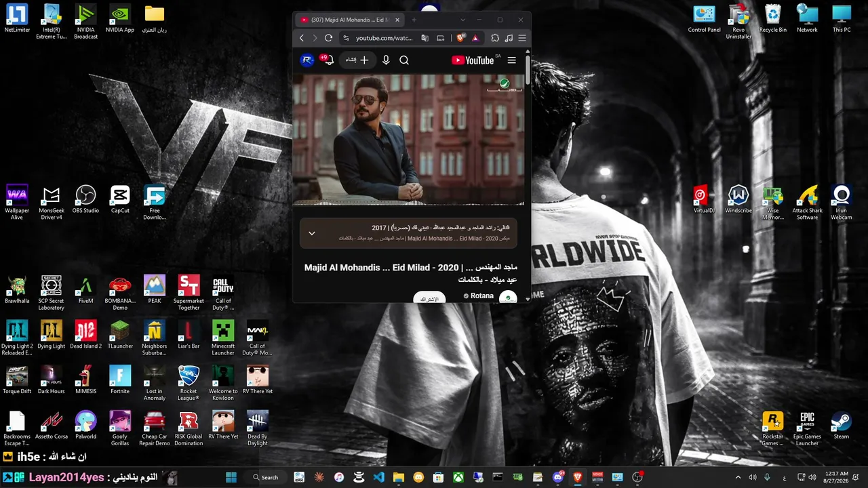Click the YouTube search magnifier icon

404,60
